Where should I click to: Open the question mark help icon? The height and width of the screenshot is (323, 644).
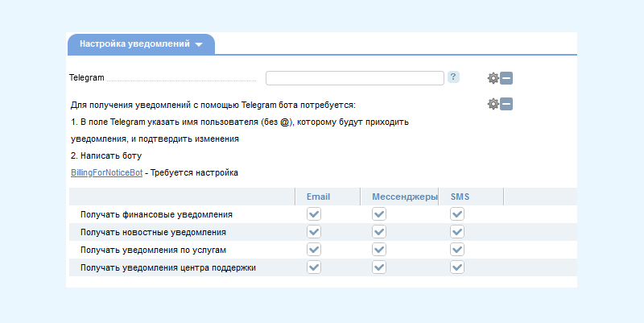pos(453,77)
